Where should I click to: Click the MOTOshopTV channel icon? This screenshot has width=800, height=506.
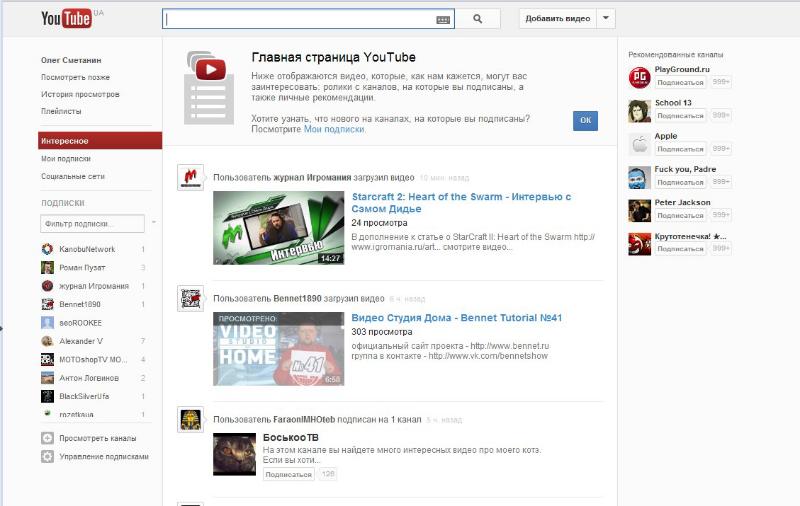click(47, 360)
